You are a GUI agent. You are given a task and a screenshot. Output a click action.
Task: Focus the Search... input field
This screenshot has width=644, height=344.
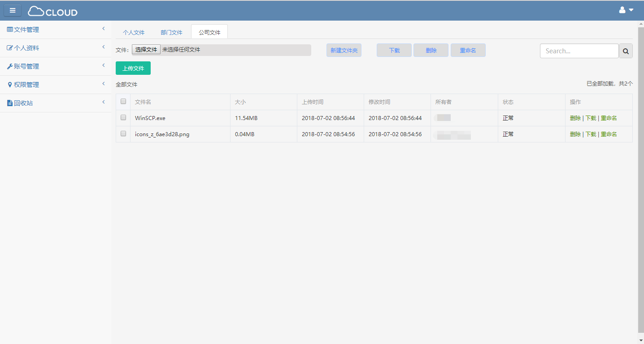(579, 51)
